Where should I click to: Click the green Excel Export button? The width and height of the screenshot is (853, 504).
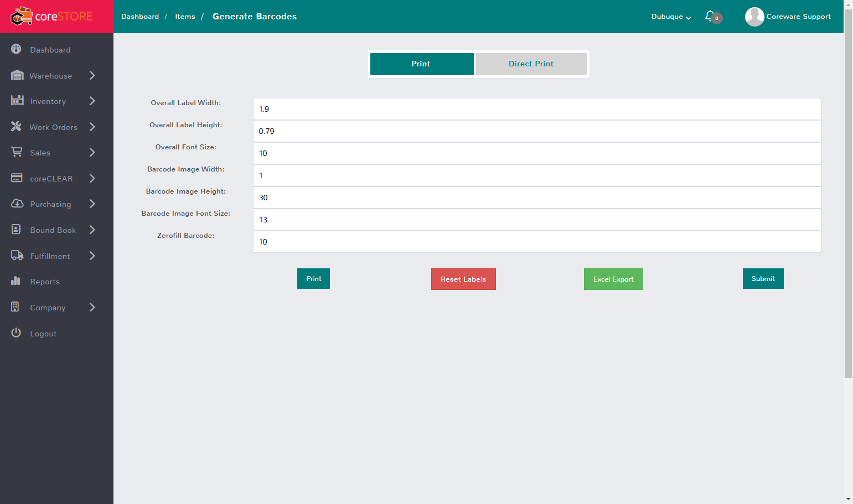tap(613, 279)
